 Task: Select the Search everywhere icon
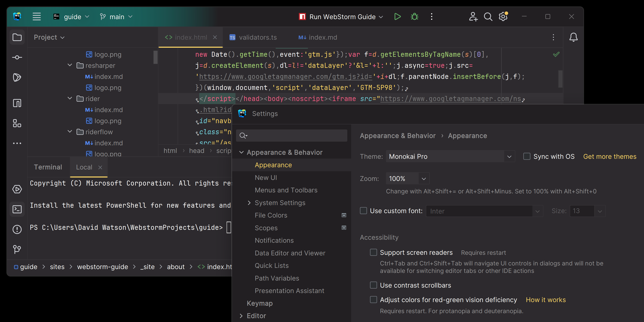point(488,17)
